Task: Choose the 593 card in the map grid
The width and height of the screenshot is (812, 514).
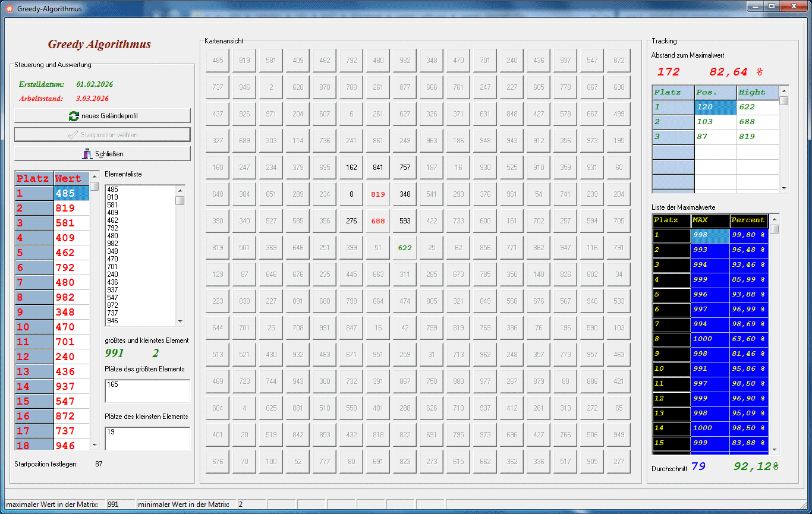Action: [405, 221]
